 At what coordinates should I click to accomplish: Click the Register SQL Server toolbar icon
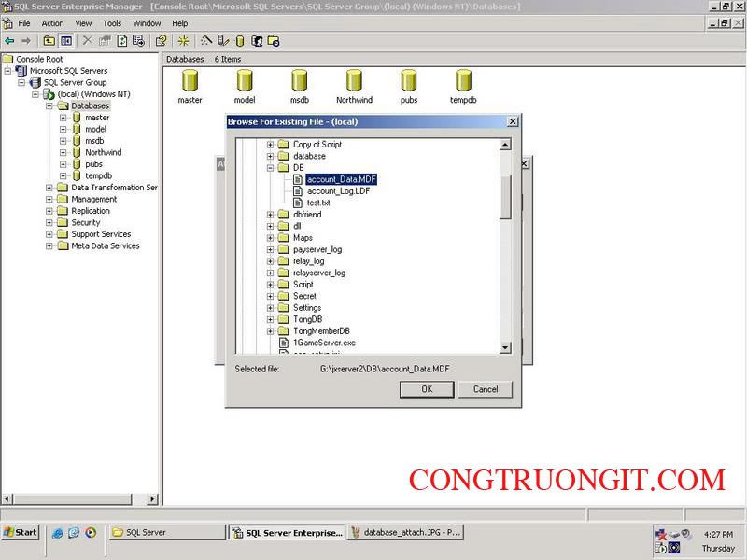(x=223, y=41)
